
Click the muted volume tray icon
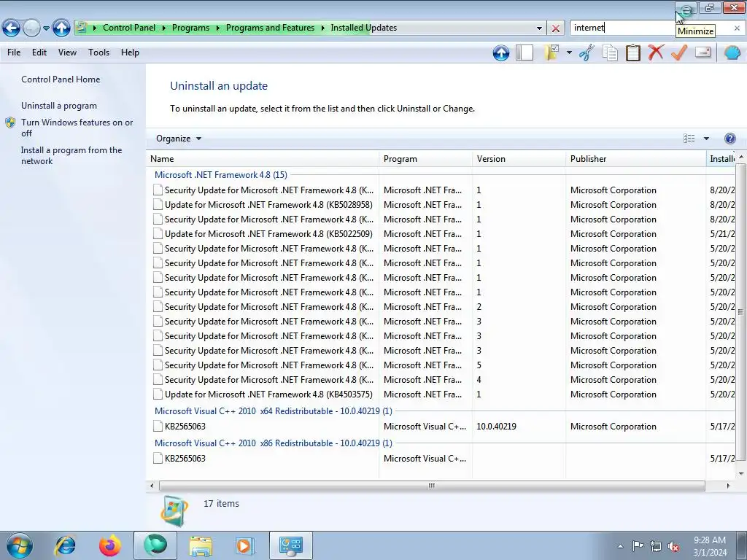673,546
